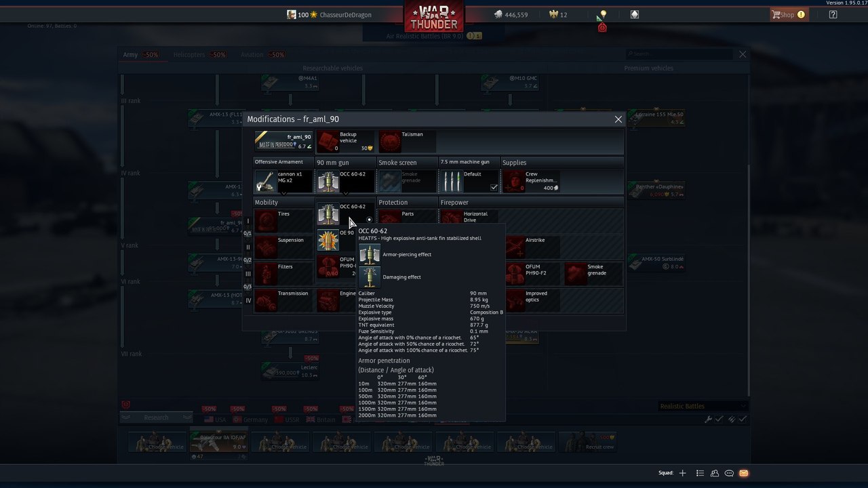This screenshot has width=868, height=488.
Task: Select the OFUM PH90-F2 firepower modification
Action: pyautogui.click(x=532, y=273)
